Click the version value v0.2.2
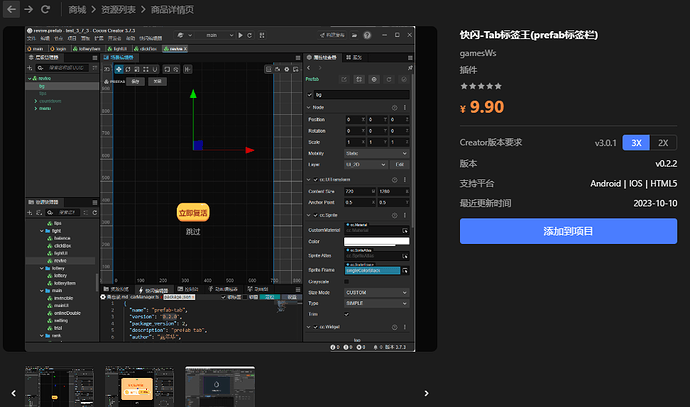The height and width of the screenshot is (407, 690). (x=666, y=164)
